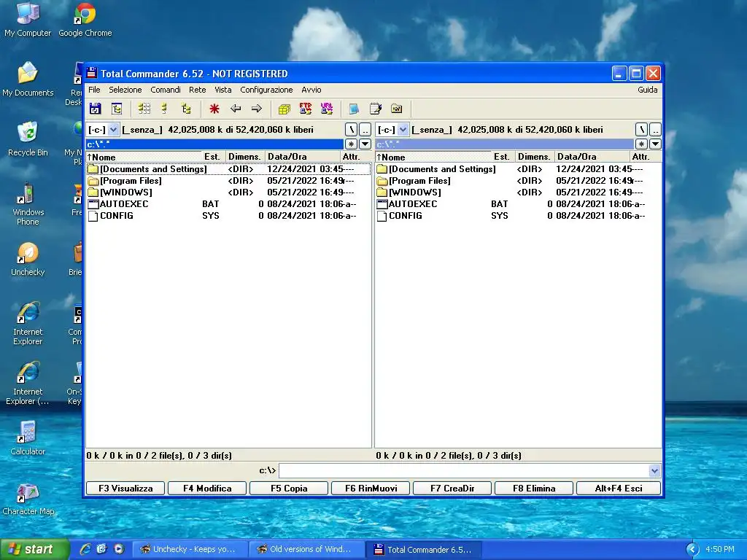The width and height of the screenshot is (747, 560).
Task: Select [Program Files] folder in right panel
Action: (519, 181)
